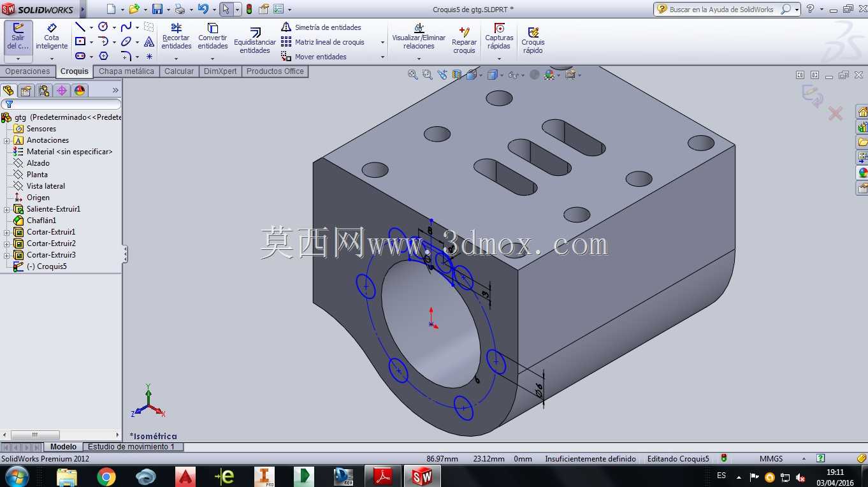868x487 pixels.
Task: Click the Rebuild traffic light icon
Action: click(x=249, y=10)
